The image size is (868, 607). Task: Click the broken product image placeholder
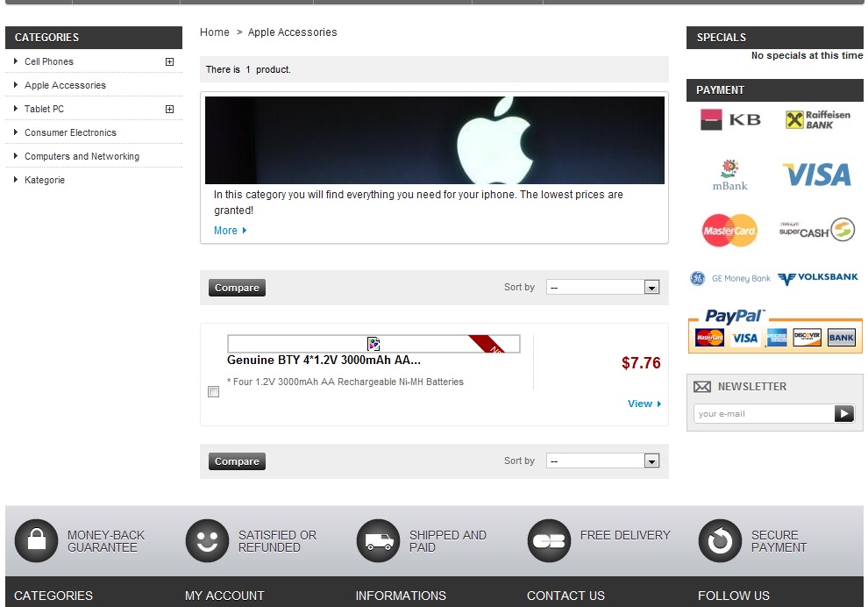tap(374, 344)
